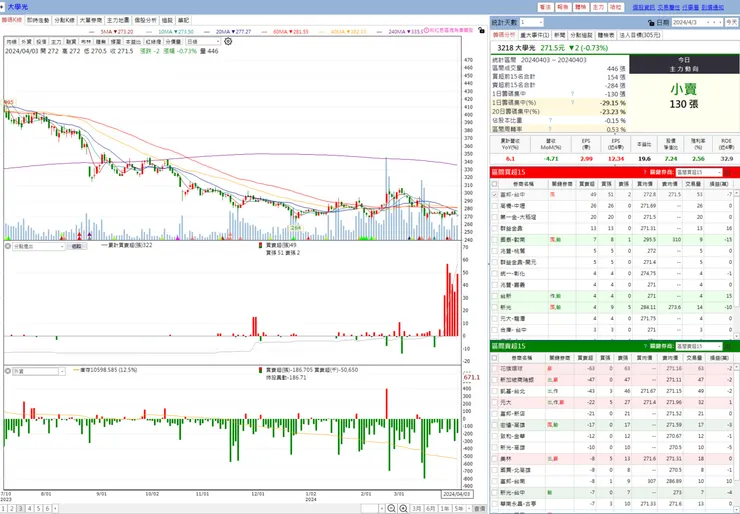Open the chart settings gear icon
Screen dimensions: 740x514
click(228, 42)
